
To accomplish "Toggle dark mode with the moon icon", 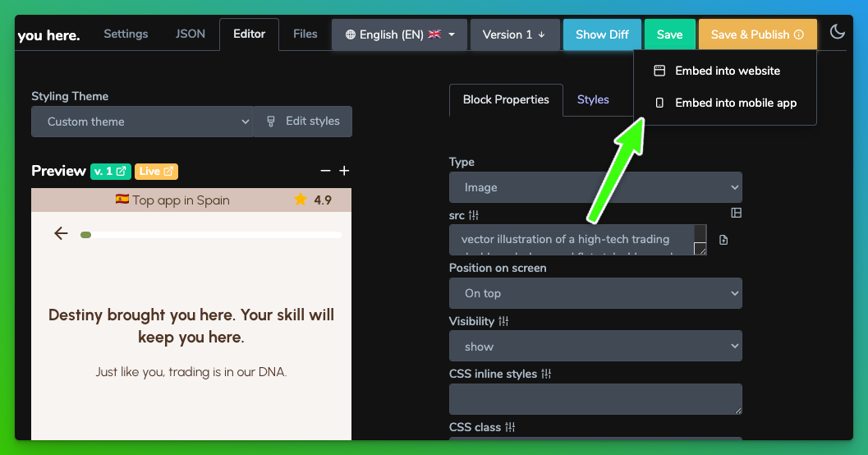I will tap(837, 32).
